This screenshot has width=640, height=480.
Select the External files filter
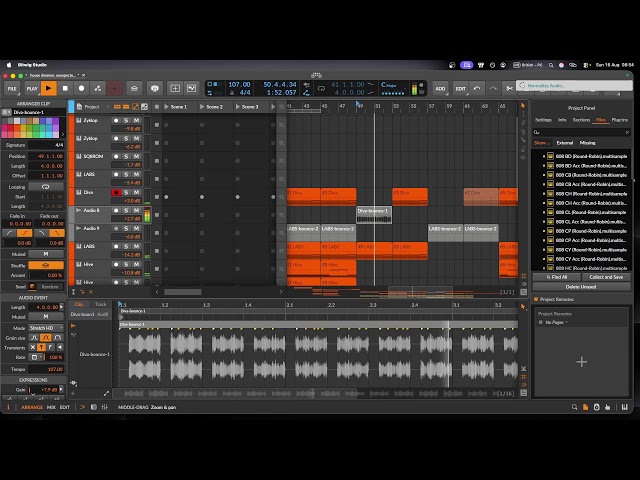[x=564, y=143]
